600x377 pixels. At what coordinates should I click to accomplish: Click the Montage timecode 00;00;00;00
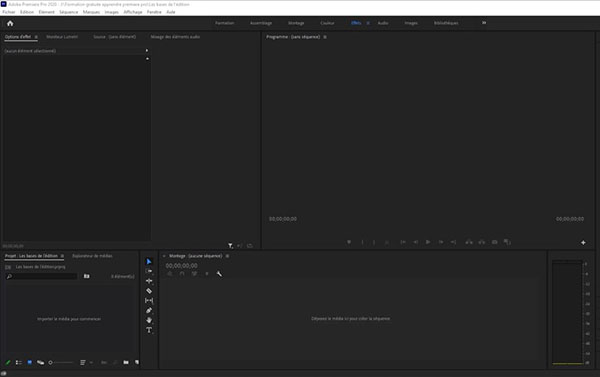pyautogui.click(x=182, y=266)
